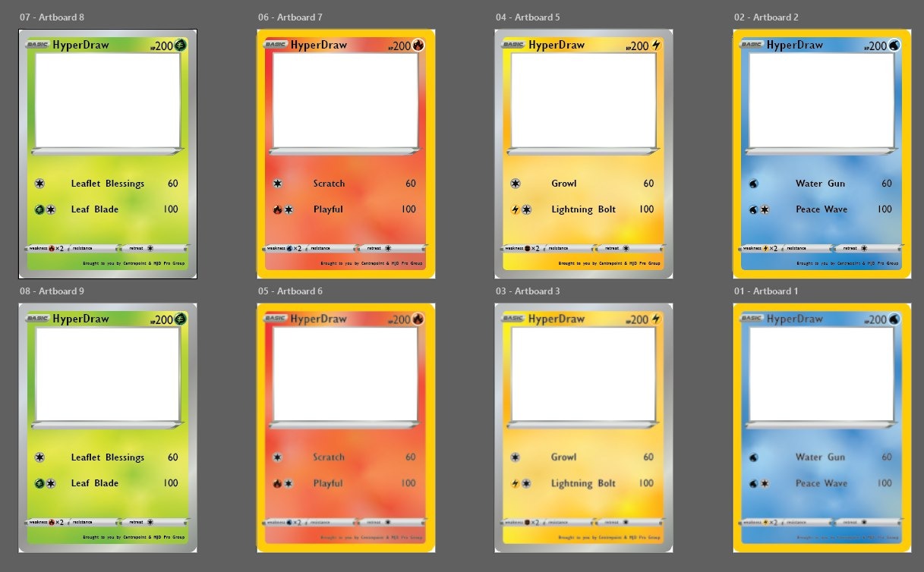
Task: Click the 'HyperDraw' title on Artboard 8
Action: click(80, 45)
